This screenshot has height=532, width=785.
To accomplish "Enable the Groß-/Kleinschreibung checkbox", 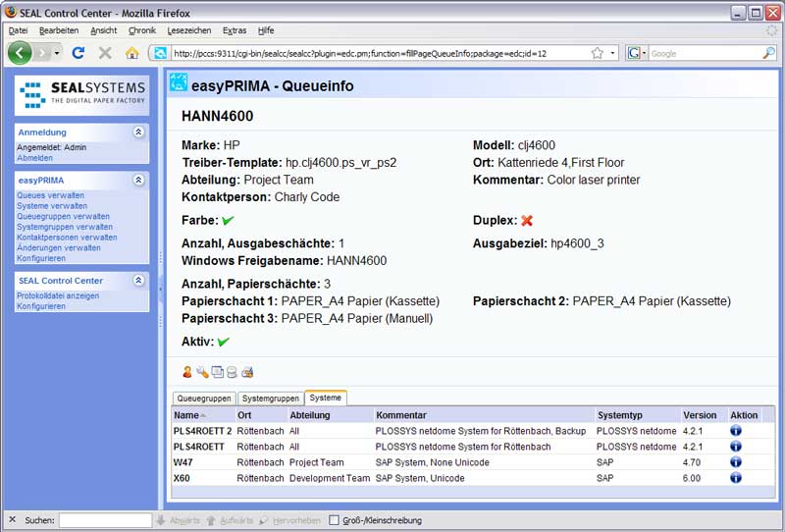I will pos(335,520).
